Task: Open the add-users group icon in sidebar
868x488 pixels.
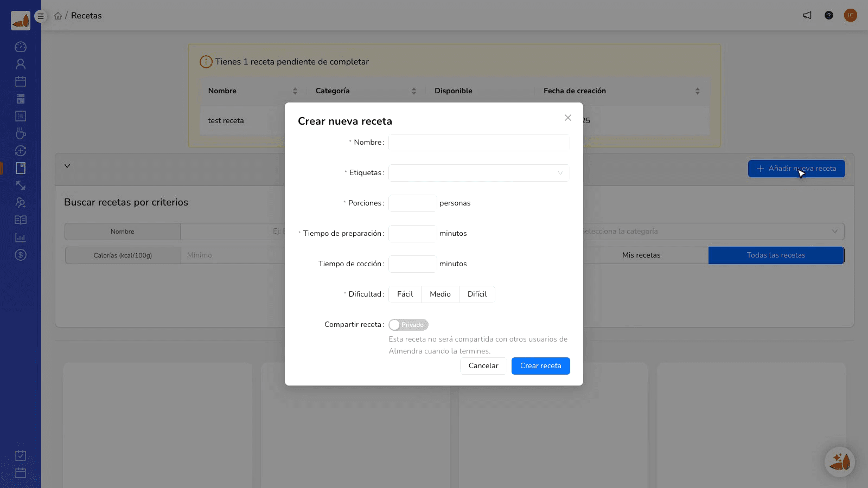Action: coord(21,203)
